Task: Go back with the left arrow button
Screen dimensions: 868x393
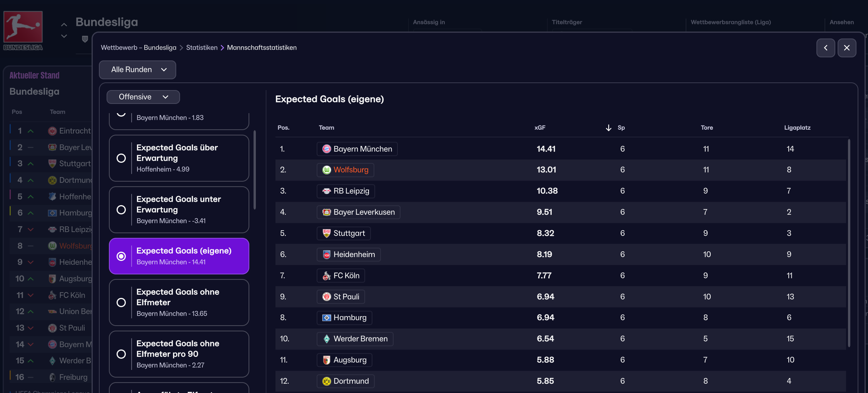Action: coord(825,48)
